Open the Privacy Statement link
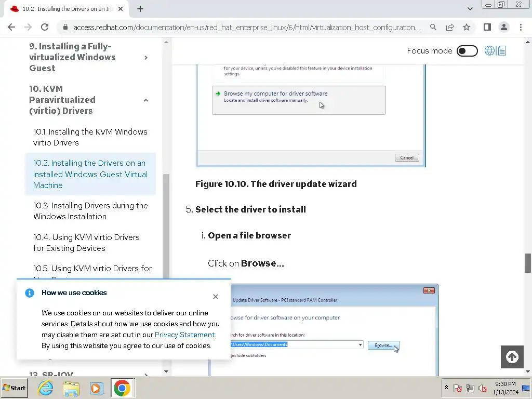Screen dimensions: 532x399 coord(184,335)
